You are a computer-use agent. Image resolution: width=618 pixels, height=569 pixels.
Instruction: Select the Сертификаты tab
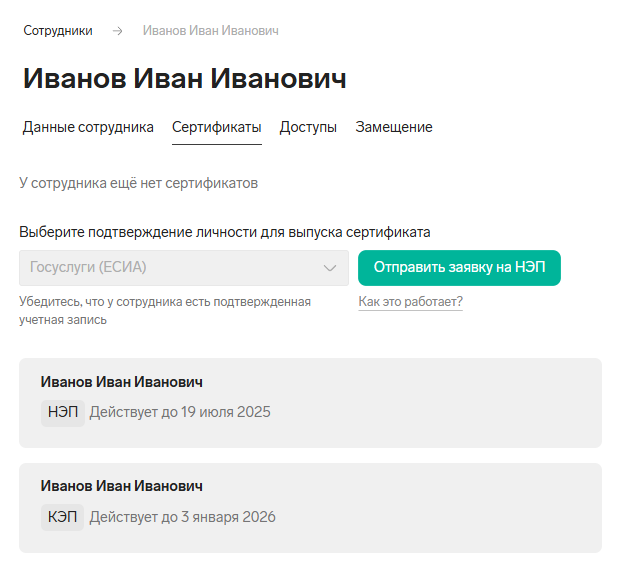(x=217, y=127)
